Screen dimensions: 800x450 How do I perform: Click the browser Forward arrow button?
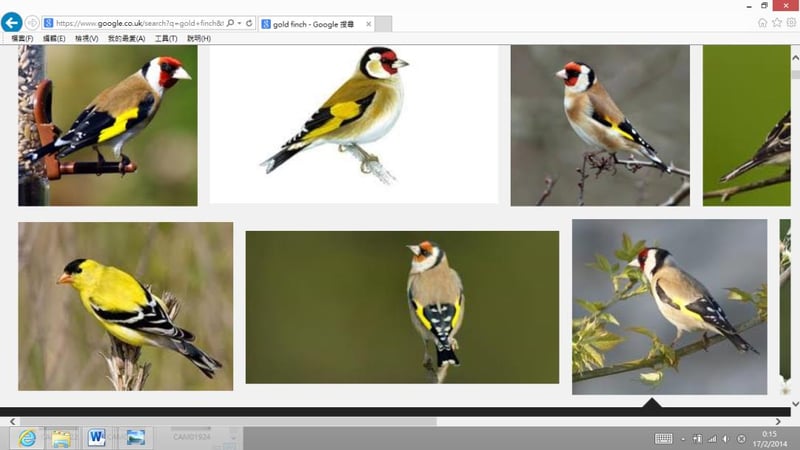[32, 22]
